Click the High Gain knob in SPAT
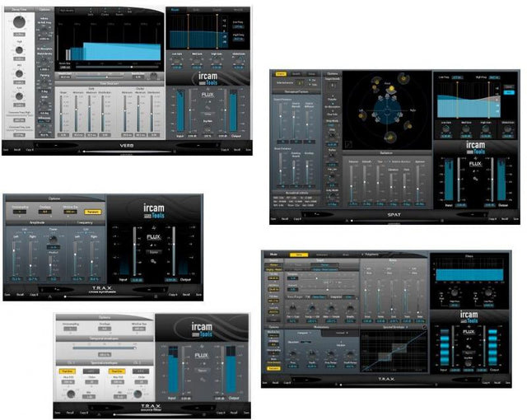 [481, 131]
